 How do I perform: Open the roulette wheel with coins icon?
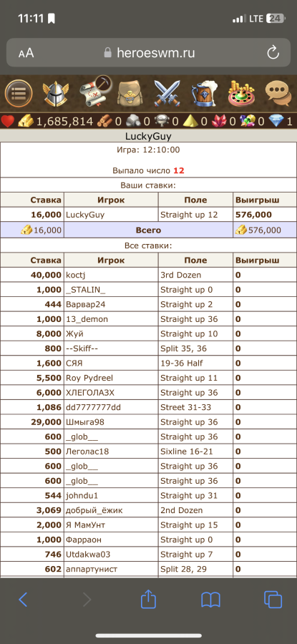(x=242, y=93)
